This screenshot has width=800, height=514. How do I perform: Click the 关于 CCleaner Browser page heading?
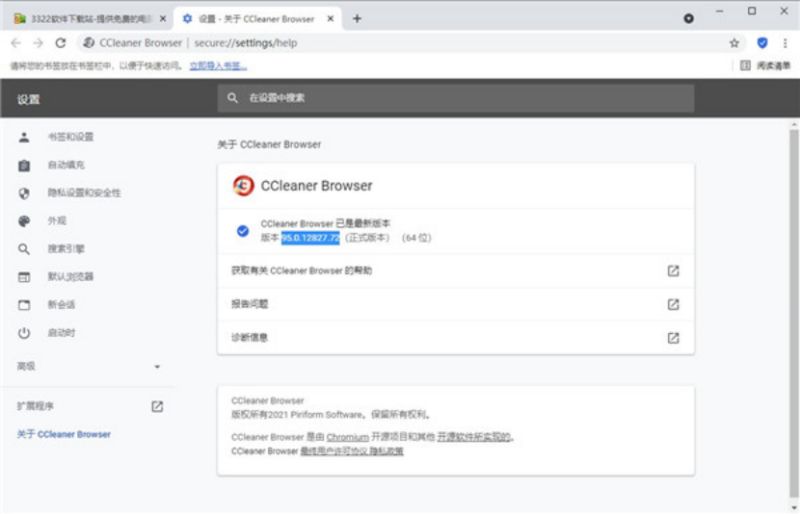pos(269,144)
